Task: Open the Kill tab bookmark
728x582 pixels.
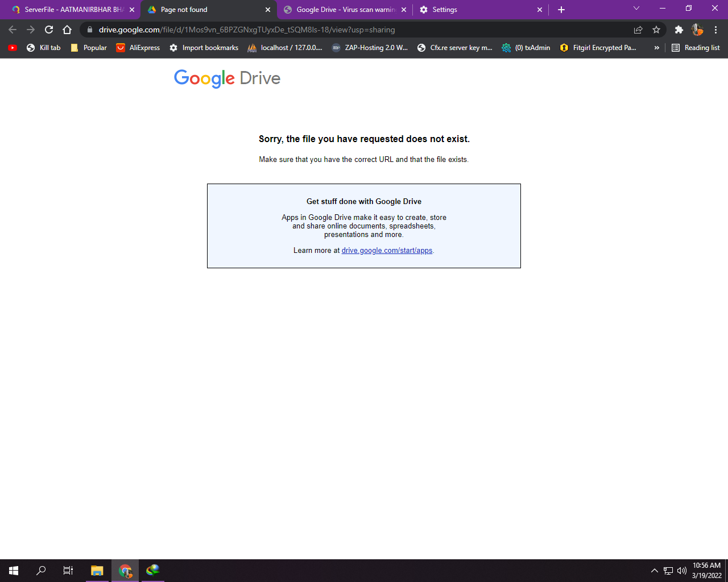Action: coord(44,48)
